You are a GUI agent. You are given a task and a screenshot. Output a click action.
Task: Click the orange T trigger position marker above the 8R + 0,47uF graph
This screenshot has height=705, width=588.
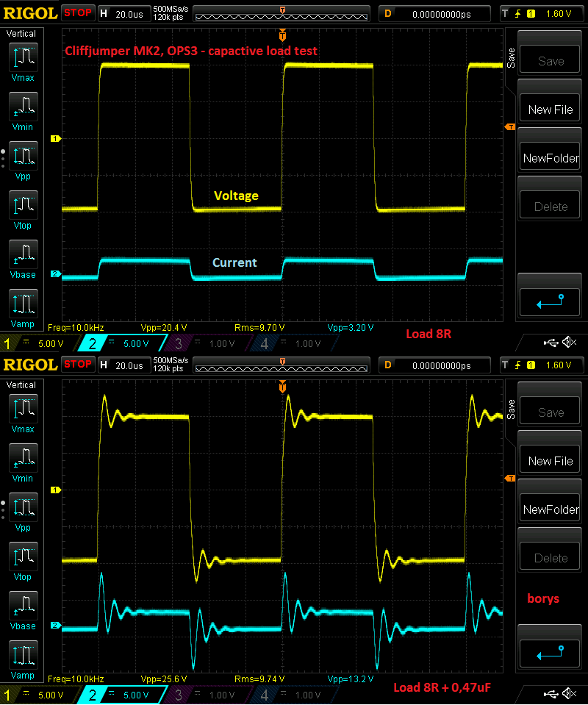pyautogui.click(x=282, y=386)
